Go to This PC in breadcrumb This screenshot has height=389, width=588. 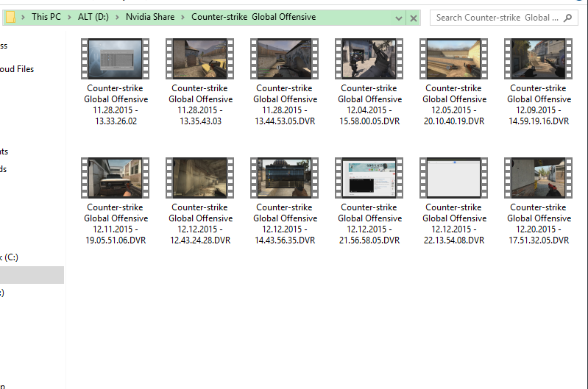(x=46, y=17)
